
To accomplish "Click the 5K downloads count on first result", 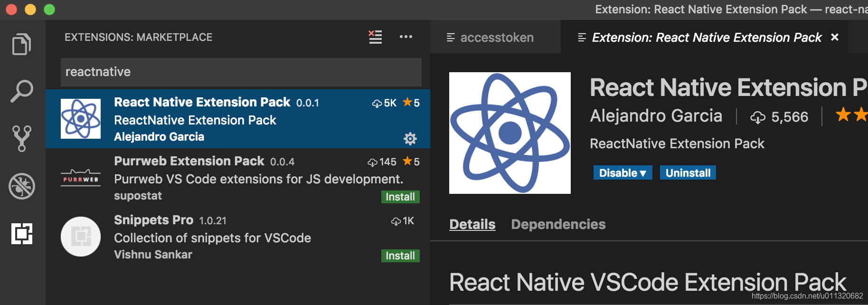I will 384,103.
